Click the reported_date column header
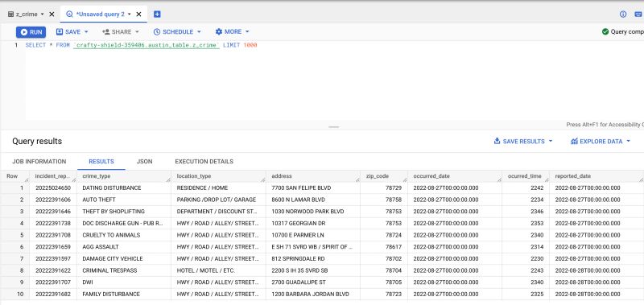This screenshot has height=305, width=644. (597, 176)
